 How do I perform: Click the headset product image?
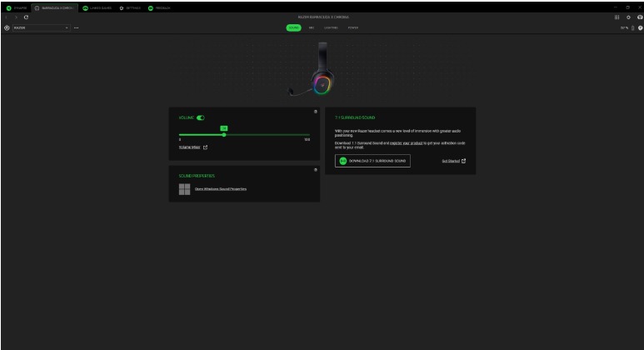[312, 69]
